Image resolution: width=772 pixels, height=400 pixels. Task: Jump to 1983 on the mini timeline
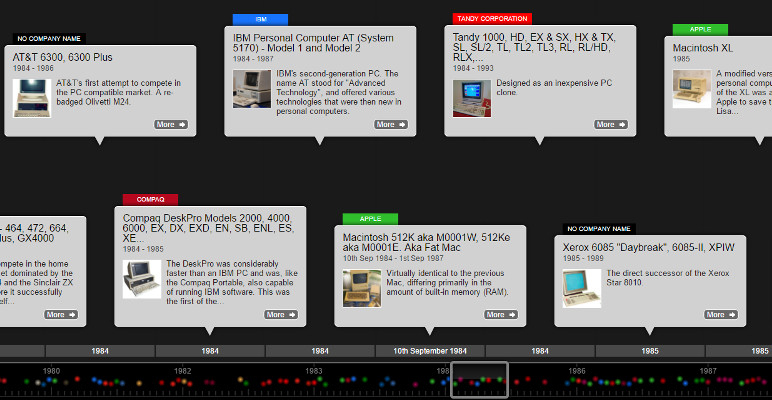coord(314,371)
